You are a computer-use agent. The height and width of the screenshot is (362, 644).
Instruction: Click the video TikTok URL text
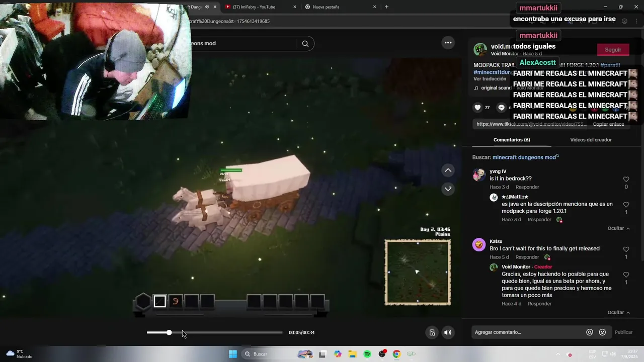click(x=531, y=124)
